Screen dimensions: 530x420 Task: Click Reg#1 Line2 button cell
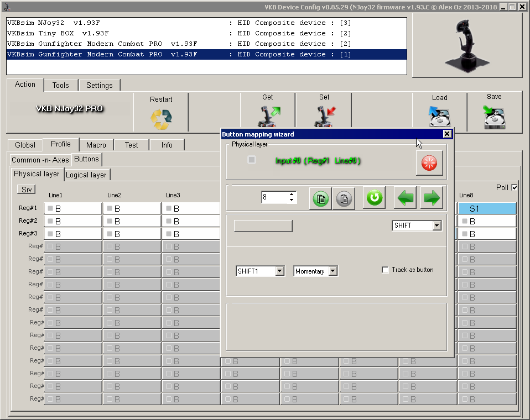pyautogui.click(x=132, y=209)
